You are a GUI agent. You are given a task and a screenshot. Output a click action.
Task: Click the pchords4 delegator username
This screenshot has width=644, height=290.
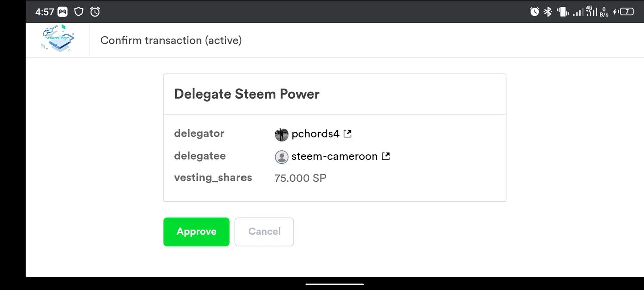315,134
